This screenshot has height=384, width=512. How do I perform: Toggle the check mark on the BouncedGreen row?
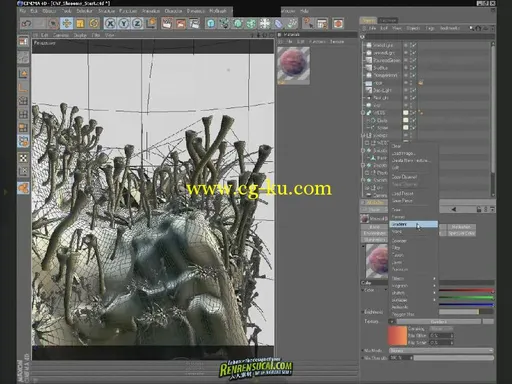[413, 60]
